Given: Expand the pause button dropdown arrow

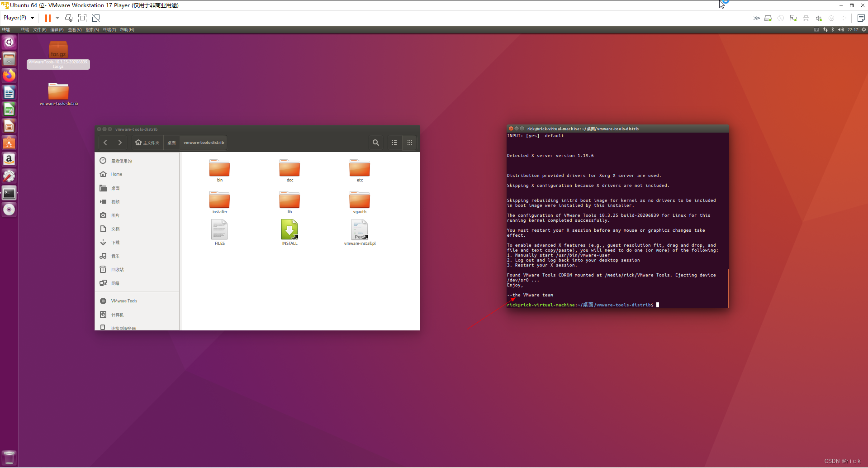Looking at the screenshot, I should pyautogui.click(x=57, y=18).
